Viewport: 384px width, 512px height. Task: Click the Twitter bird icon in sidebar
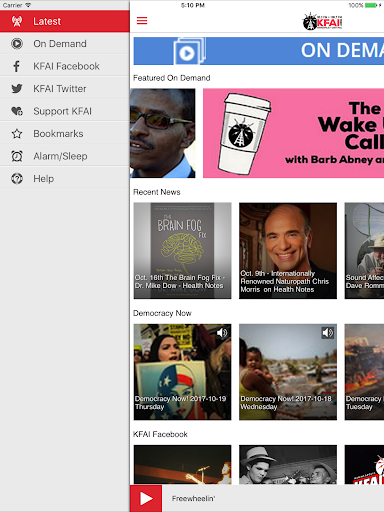coord(17,88)
